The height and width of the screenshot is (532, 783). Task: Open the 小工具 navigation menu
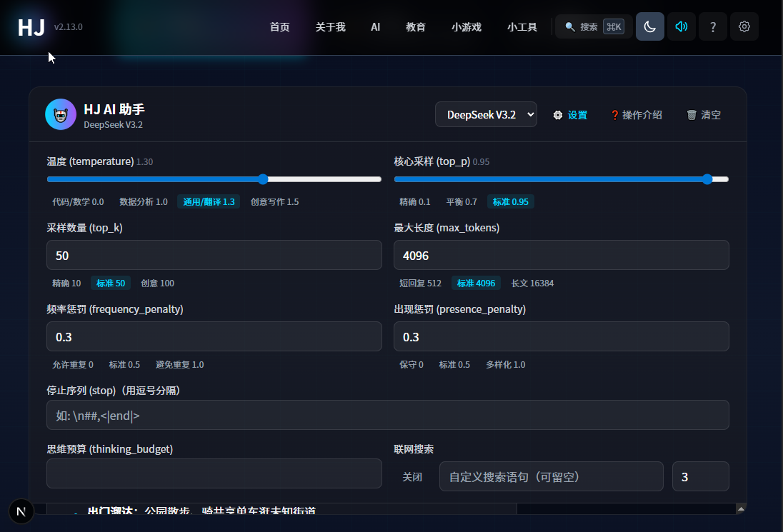click(x=522, y=27)
